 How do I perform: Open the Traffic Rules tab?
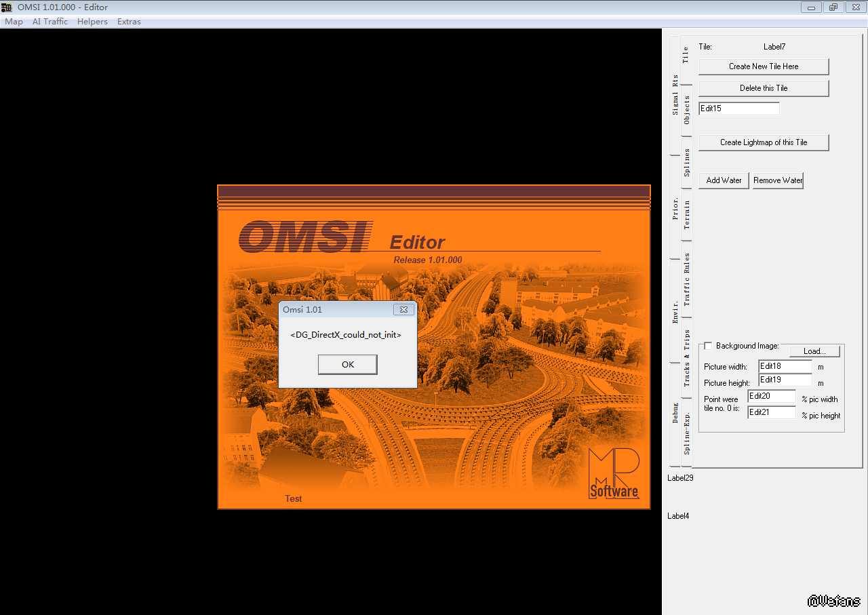tap(686, 279)
